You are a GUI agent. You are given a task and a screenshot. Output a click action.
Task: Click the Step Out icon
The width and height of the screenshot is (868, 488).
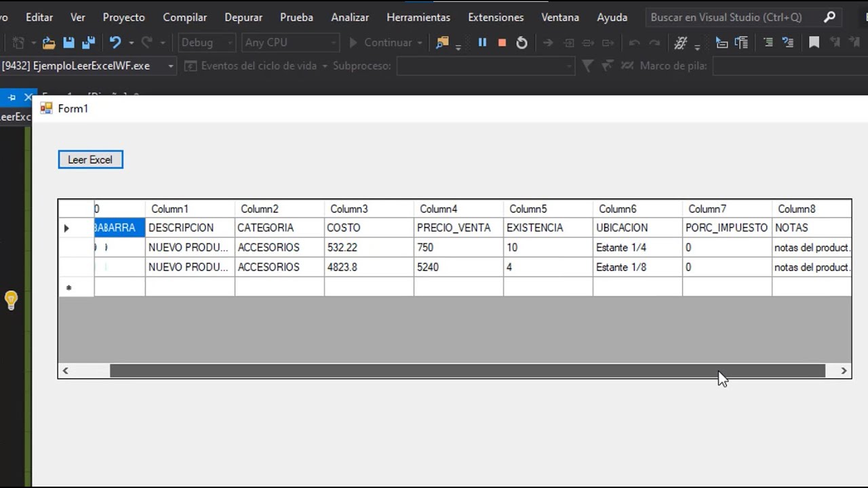(x=608, y=43)
